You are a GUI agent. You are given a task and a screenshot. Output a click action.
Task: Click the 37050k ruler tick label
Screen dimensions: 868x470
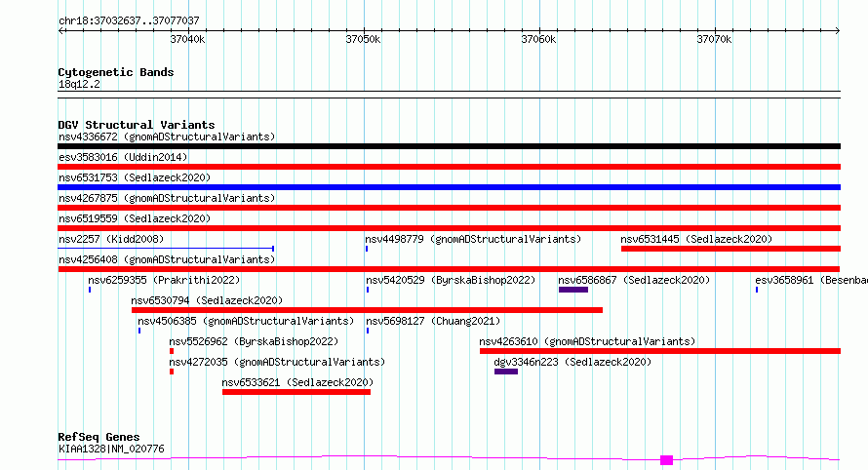pos(363,39)
